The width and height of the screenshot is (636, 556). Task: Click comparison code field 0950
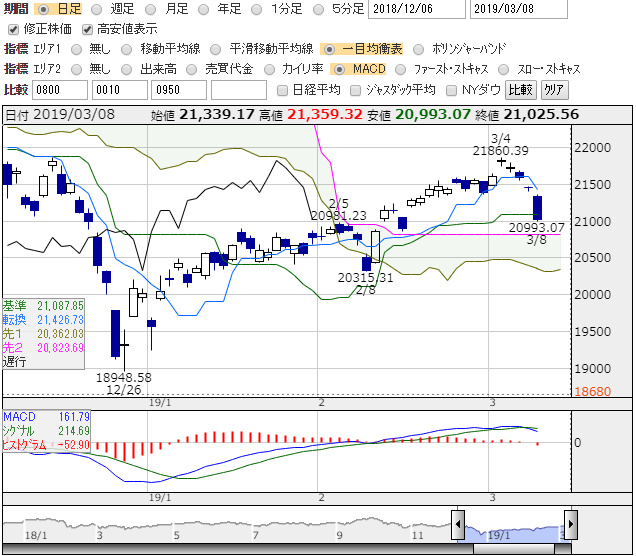point(179,90)
